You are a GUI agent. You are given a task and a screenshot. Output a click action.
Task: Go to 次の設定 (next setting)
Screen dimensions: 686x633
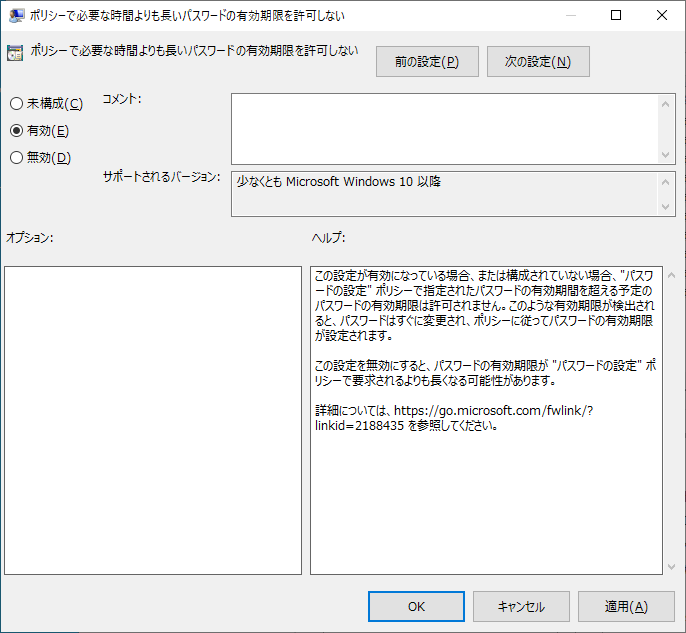pyautogui.click(x=538, y=62)
